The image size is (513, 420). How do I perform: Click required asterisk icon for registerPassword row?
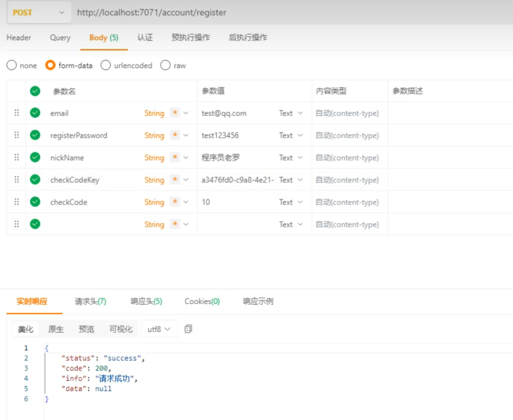point(175,135)
